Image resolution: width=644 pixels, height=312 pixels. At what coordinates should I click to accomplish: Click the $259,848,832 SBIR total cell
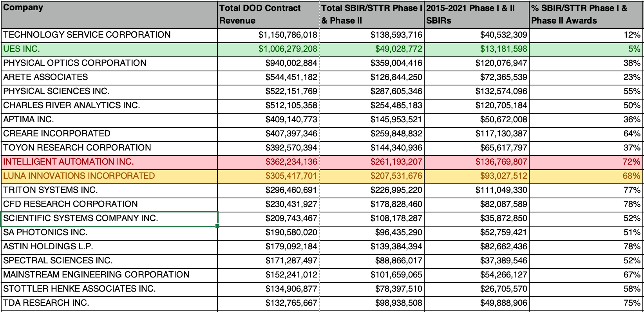372,134
